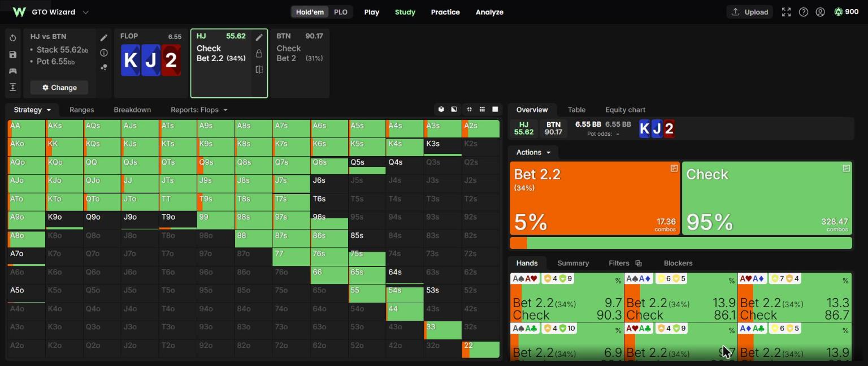Open the Study menu
The width and height of the screenshot is (868, 366).
click(405, 12)
